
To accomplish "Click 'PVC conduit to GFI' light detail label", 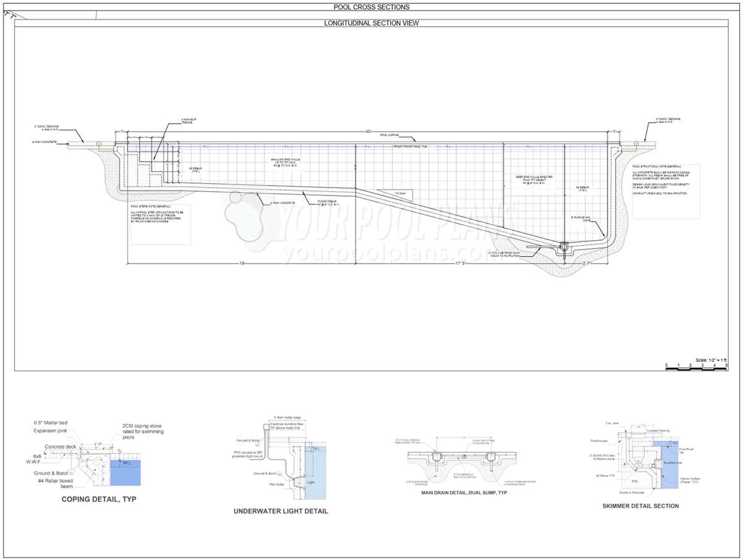I will [x=247, y=454].
